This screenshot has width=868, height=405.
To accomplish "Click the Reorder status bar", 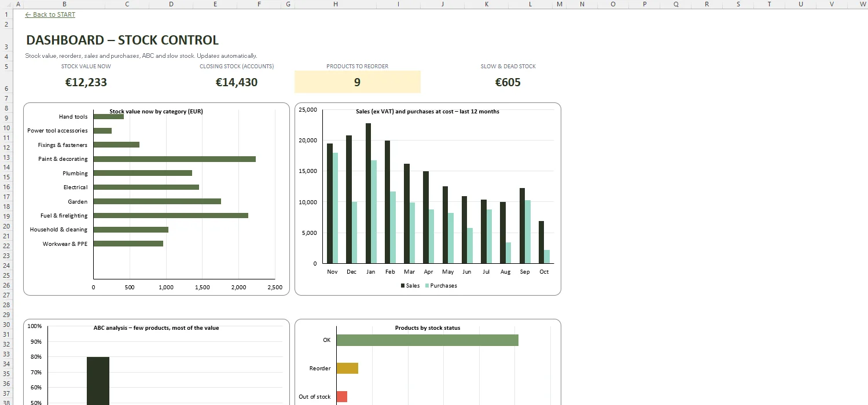I will (347, 369).
